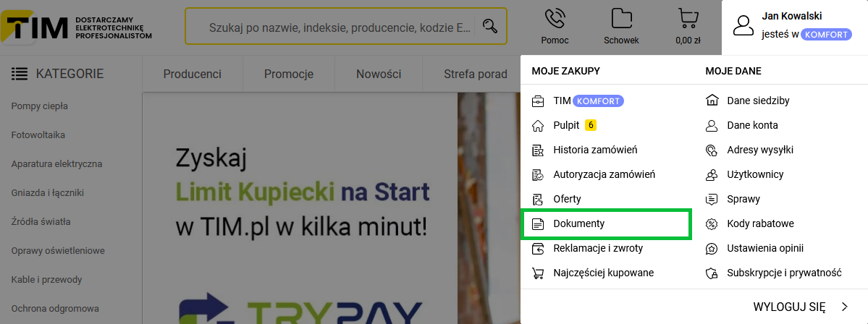Viewport: 868px width, 324px height.
Task: Click briefcase icon beside TIM Komfort
Action: pyautogui.click(x=537, y=101)
